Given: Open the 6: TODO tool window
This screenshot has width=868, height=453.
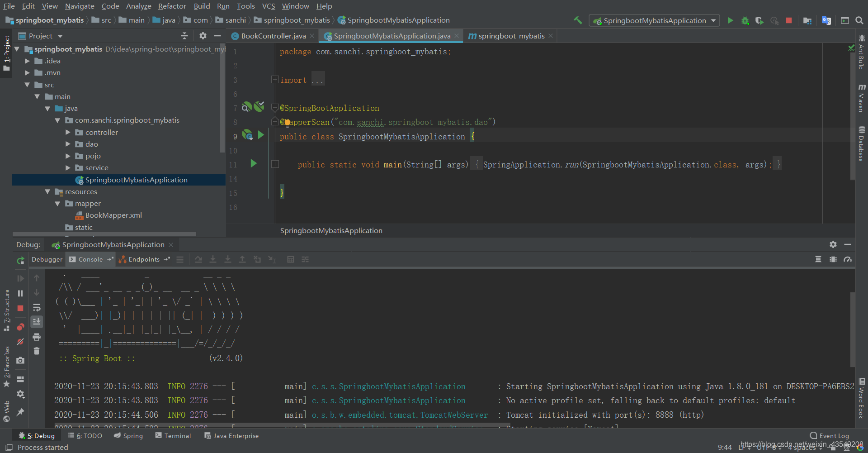Looking at the screenshot, I should (85, 436).
